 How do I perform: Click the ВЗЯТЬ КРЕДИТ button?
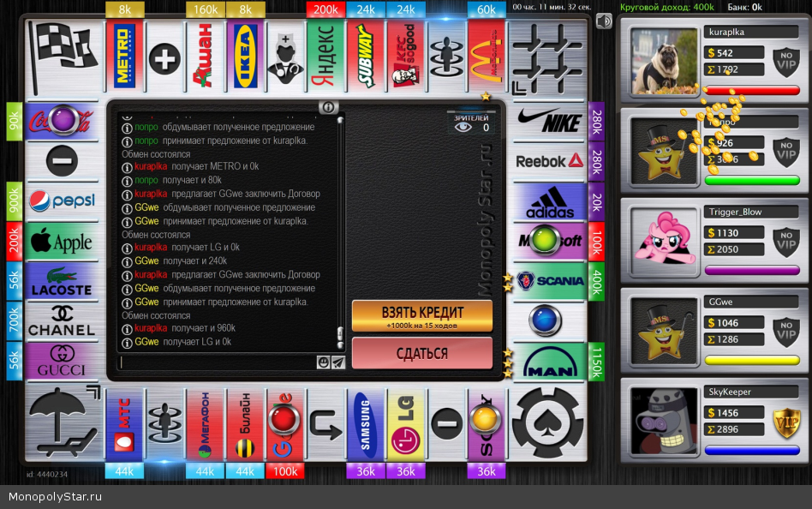pyautogui.click(x=422, y=316)
